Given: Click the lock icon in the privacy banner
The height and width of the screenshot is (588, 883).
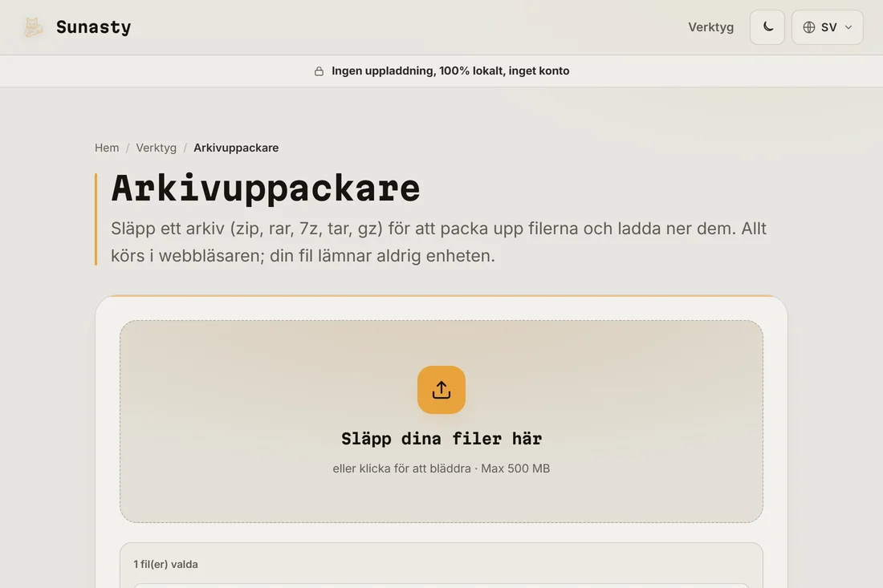Looking at the screenshot, I should click(319, 71).
